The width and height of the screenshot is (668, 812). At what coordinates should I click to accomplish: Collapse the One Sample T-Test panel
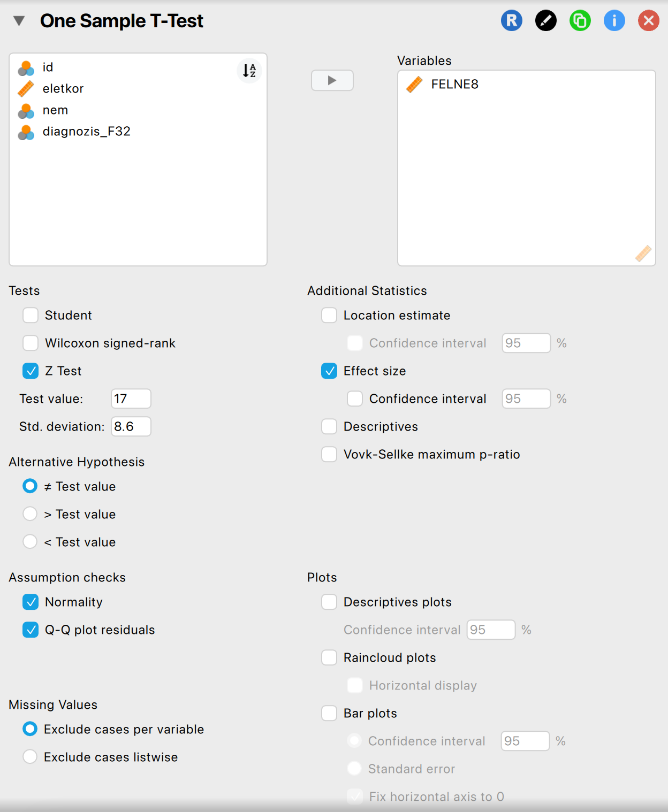pyautogui.click(x=19, y=21)
